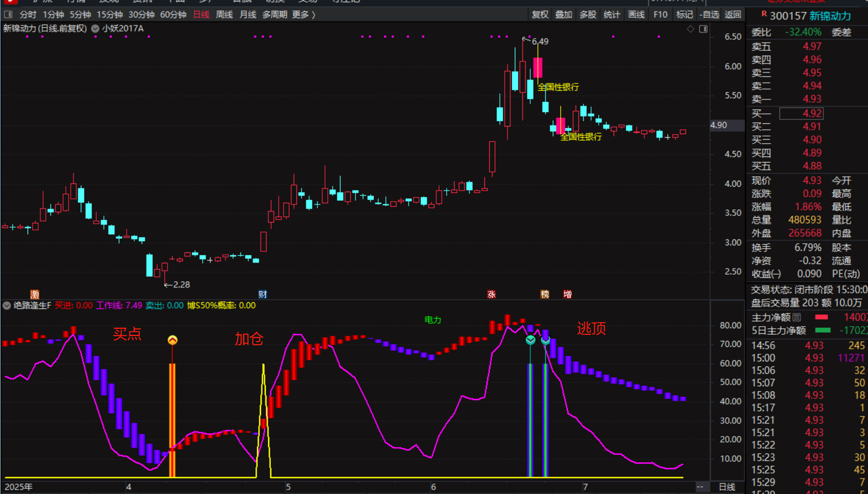
Task: Remove the stock via -自选
Action: pos(710,14)
